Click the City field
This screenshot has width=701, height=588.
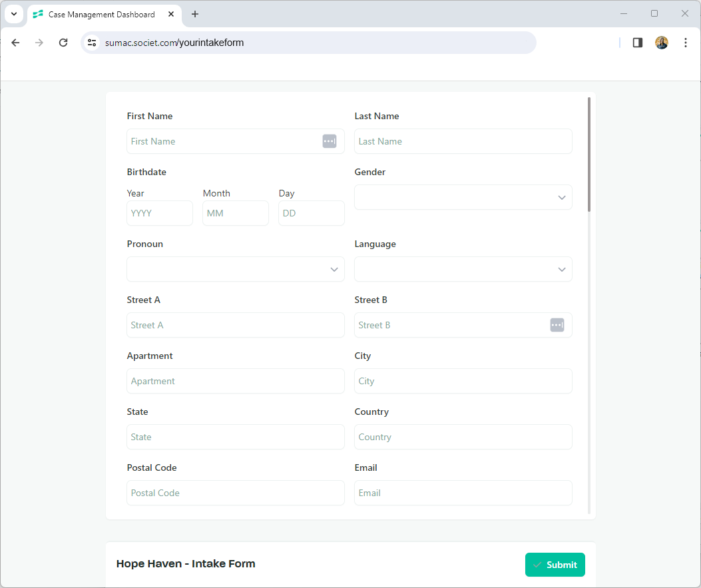(x=463, y=381)
